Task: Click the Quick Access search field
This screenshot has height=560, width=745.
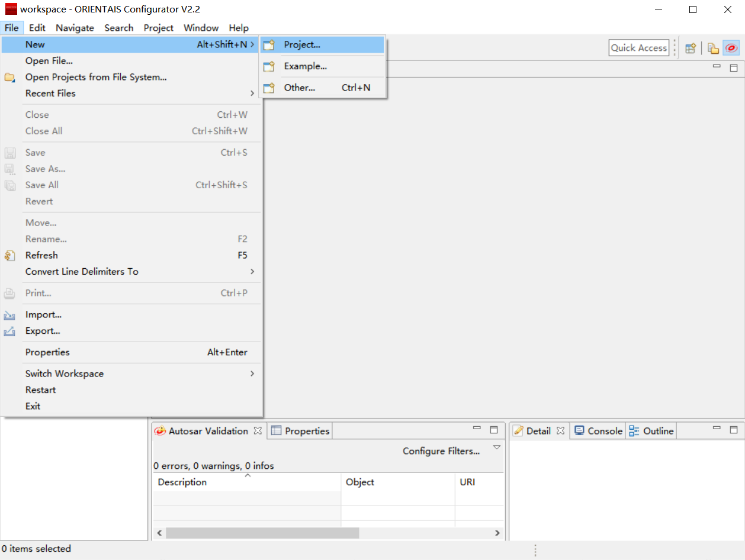Action: (638, 48)
